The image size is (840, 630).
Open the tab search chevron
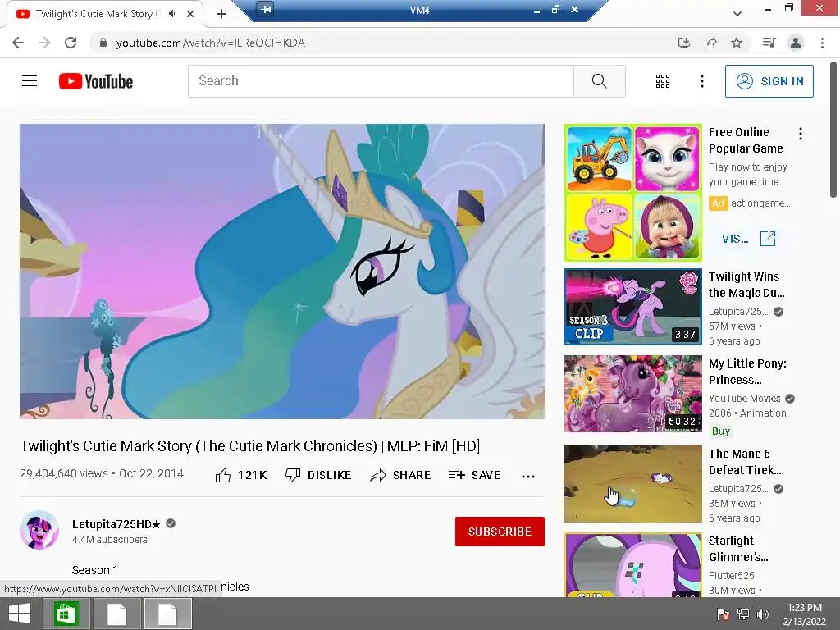(737, 14)
